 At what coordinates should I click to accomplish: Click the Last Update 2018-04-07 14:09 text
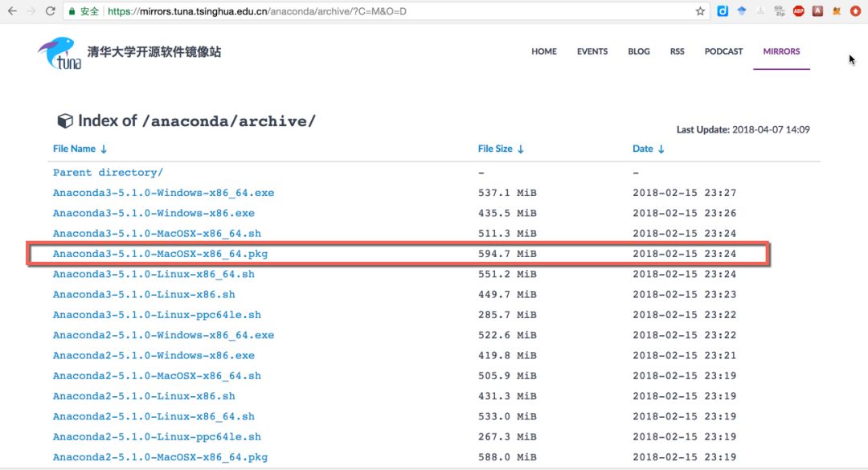pos(743,129)
